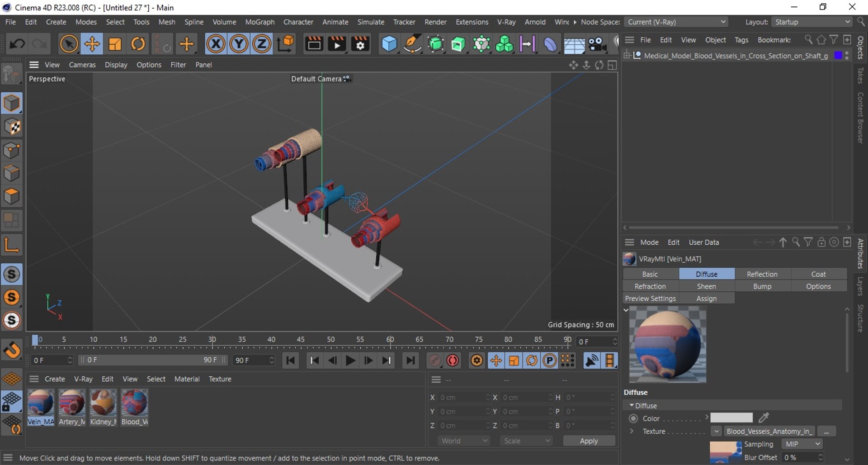The height and width of the screenshot is (465, 868).
Task: Open the Layout Startup dropdown
Action: pyautogui.click(x=812, y=22)
